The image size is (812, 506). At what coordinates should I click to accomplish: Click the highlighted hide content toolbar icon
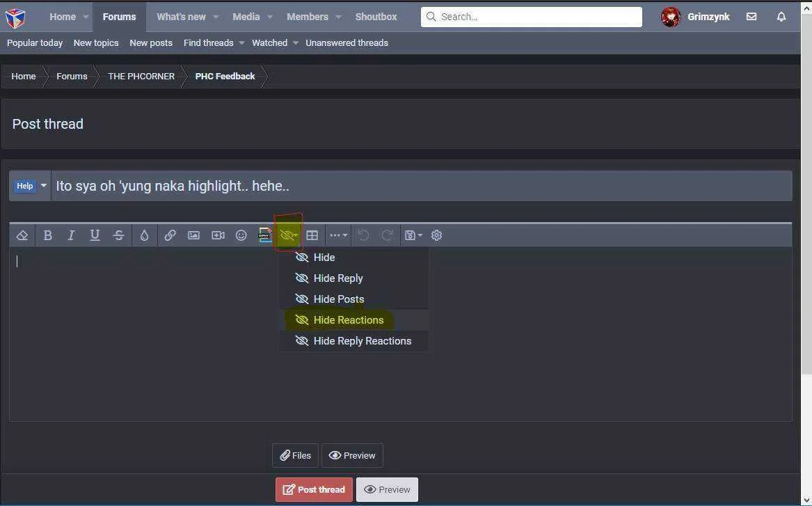point(289,236)
